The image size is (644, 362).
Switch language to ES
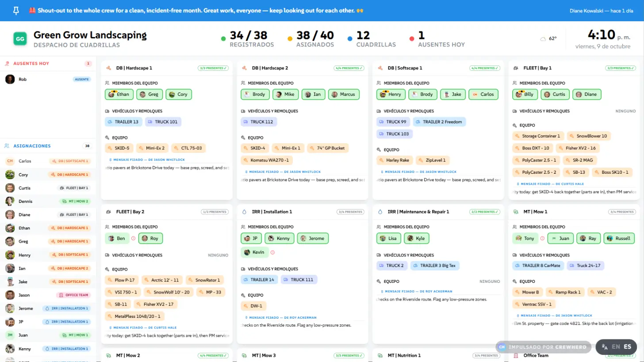627,347
